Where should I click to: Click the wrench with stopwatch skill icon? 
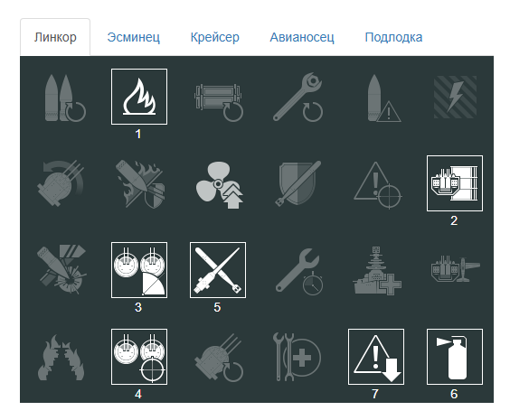tap(297, 271)
